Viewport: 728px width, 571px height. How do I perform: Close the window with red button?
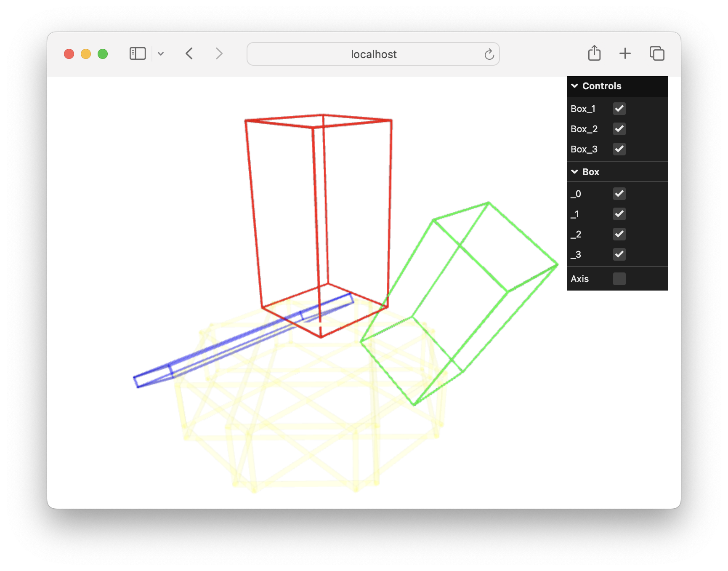[x=69, y=54]
